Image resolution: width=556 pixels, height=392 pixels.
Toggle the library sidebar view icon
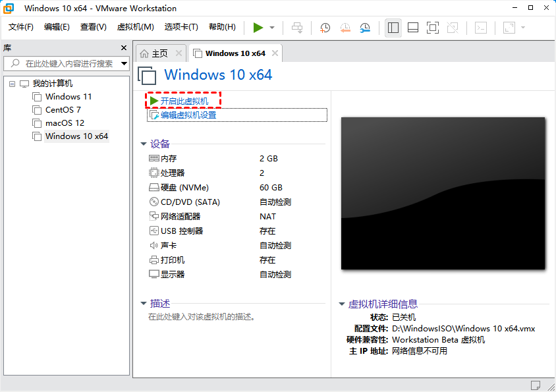[393, 28]
